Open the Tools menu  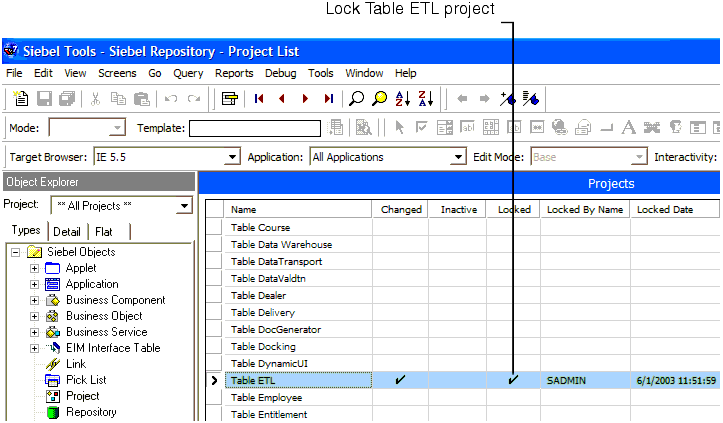coord(320,73)
